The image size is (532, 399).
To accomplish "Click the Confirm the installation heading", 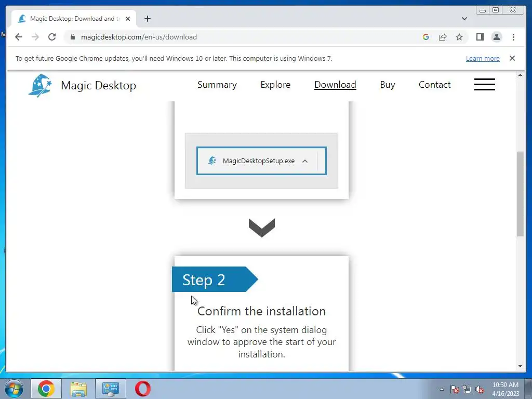I will point(262,311).
